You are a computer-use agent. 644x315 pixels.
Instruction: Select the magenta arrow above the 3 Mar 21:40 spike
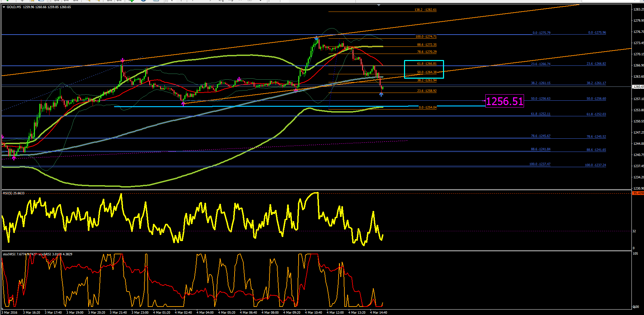click(x=122, y=60)
